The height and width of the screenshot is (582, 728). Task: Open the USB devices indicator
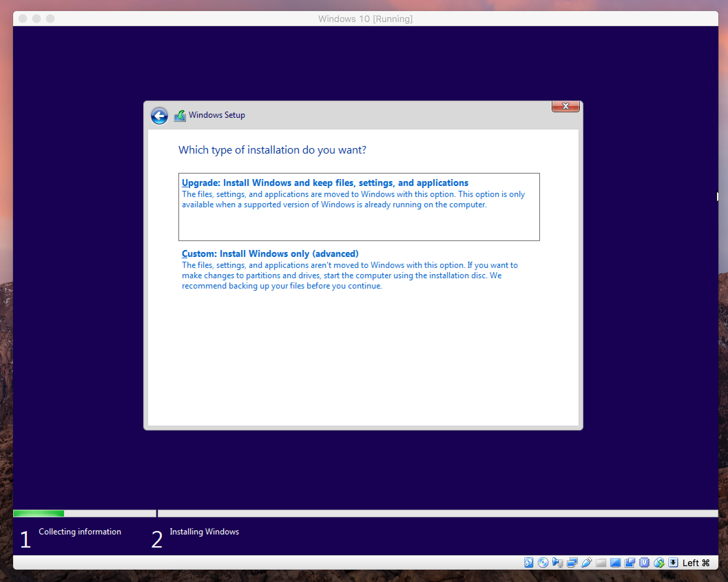click(x=586, y=563)
